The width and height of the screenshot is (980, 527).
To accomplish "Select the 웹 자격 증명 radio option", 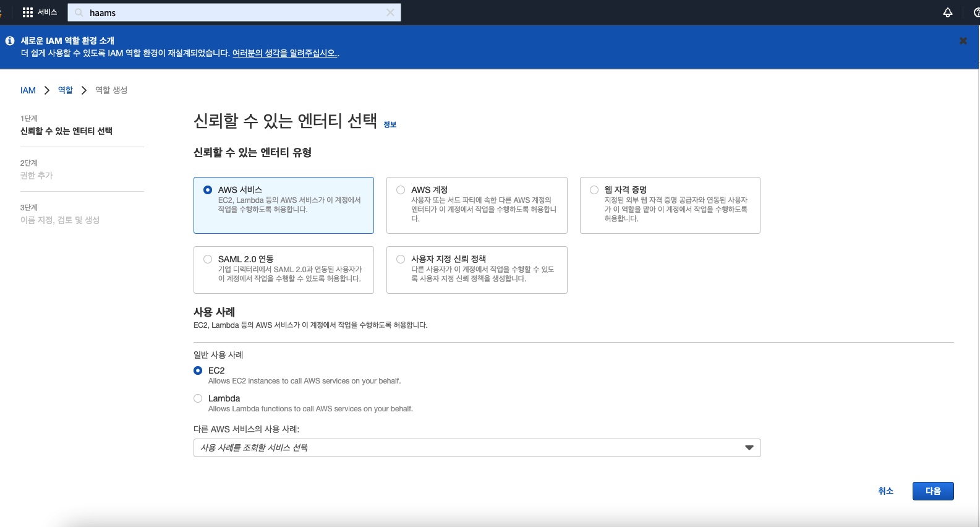I will tap(594, 190).
